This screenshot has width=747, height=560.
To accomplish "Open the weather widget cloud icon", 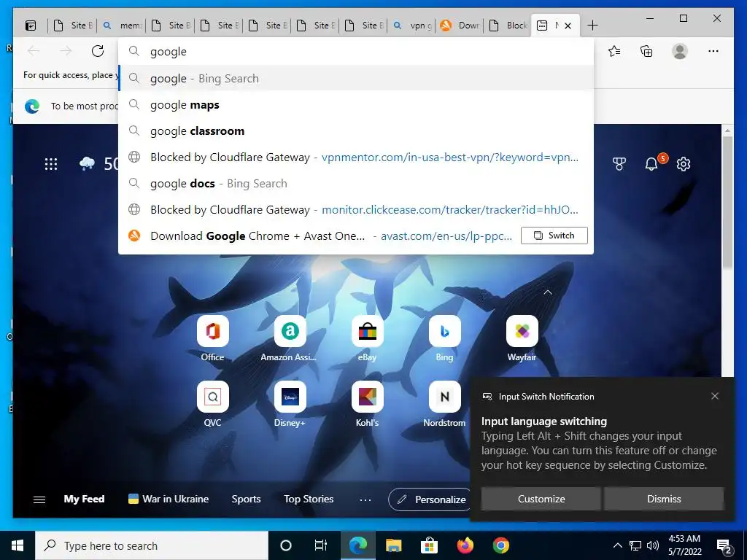I will [x=87, y=164].
